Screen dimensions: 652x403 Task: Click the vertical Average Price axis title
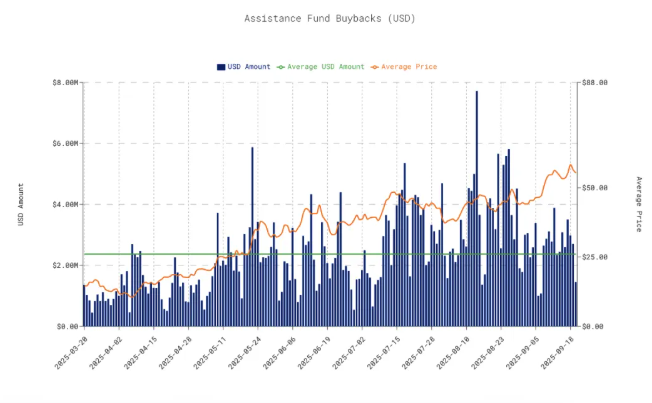pyautogui.click(x=638, y=204)
